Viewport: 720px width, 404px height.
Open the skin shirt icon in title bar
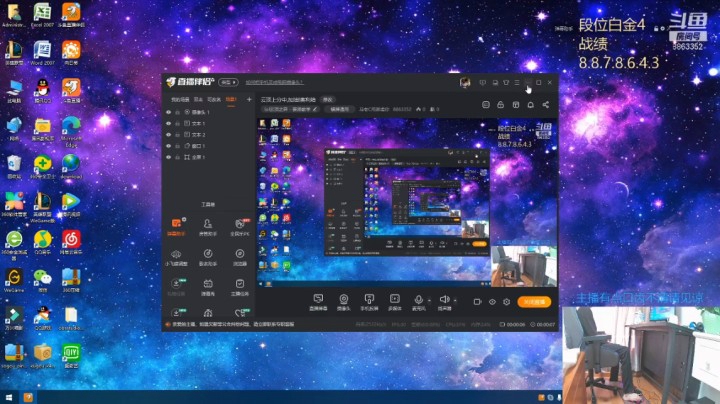(x=506, y=83)
